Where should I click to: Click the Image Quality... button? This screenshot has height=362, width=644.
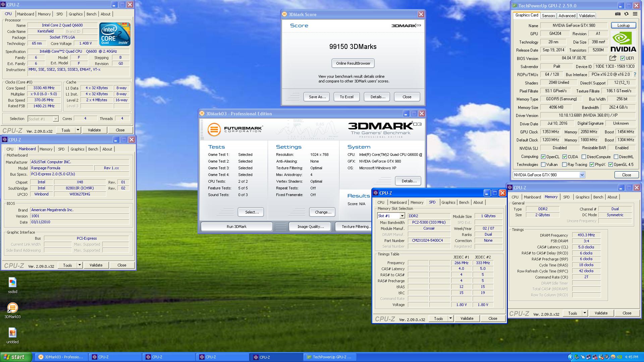coord(310,227)
